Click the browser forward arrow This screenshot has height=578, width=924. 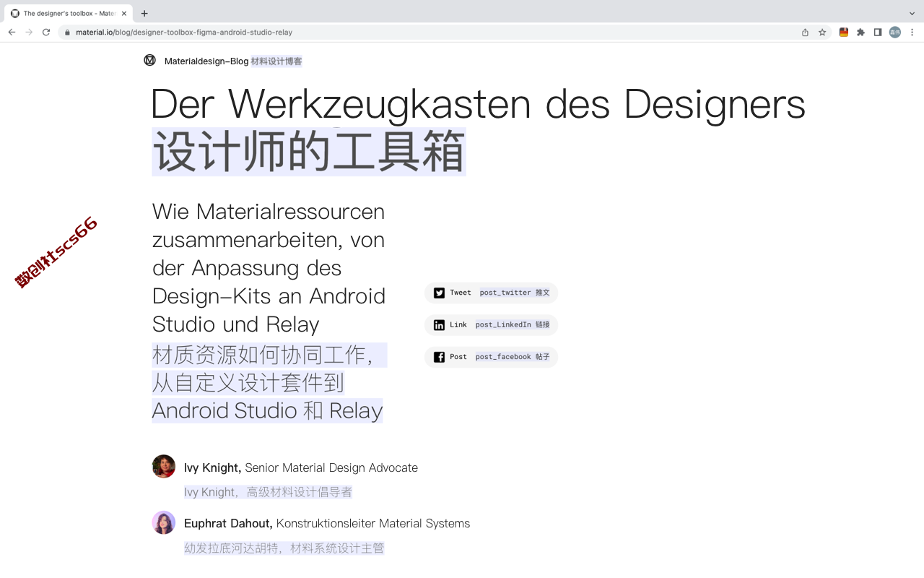pos(29,33)
